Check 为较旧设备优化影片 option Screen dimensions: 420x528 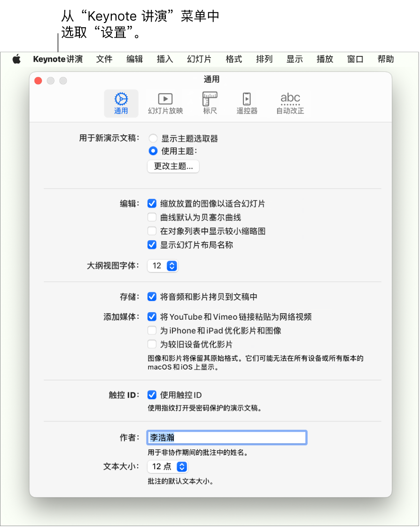click(152, 344)
